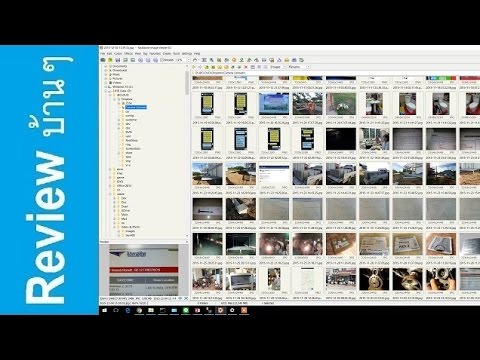The height and width of the screenshot is (360, 480).
Task: Click the image preview in the lower-left panel
Action: pos(144,270)
